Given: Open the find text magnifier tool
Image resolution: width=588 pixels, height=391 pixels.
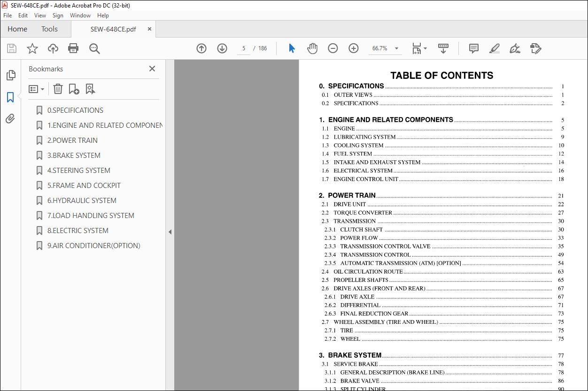Looking at the screenshot, I should (94, 48).
